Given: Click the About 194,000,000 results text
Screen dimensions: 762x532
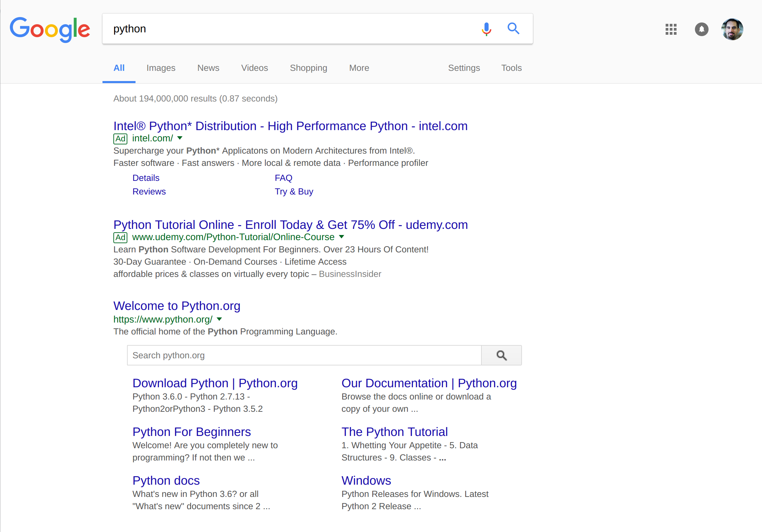Looking at the screenshot, I should coord(195,98).
